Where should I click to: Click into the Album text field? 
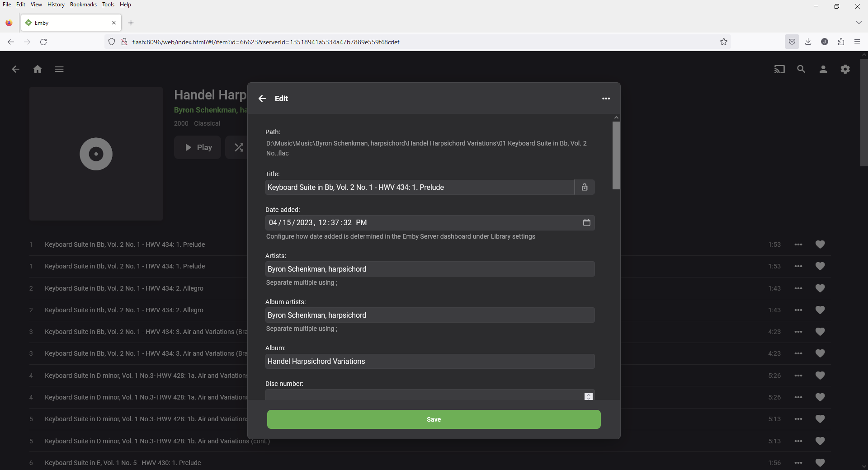[429, 361]
